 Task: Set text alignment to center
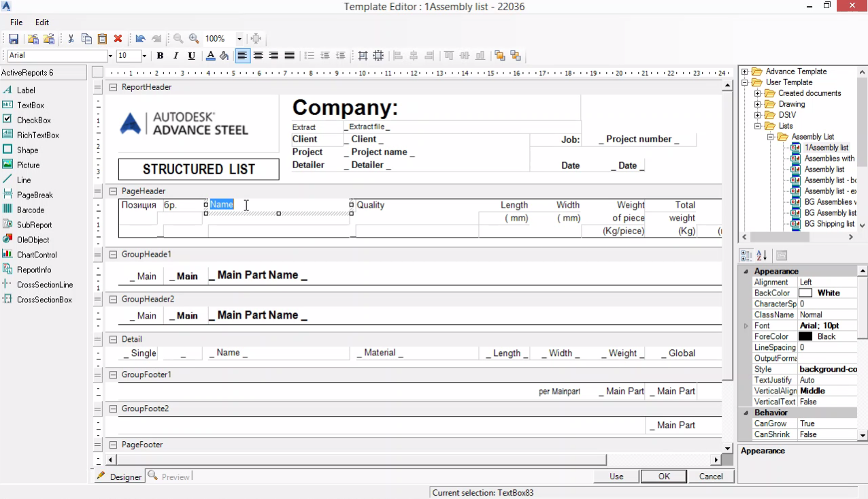click(x=258, y=56)
